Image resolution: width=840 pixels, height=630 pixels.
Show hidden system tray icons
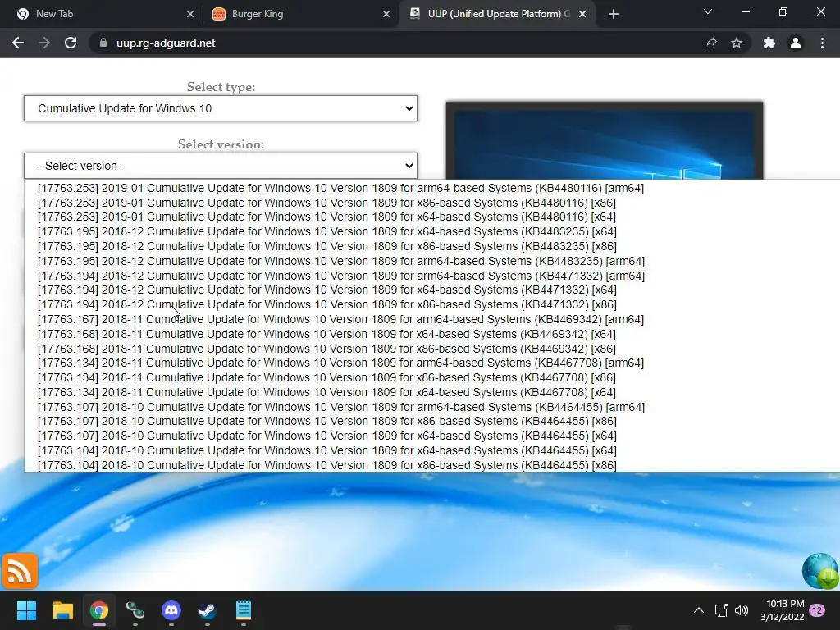699,610
